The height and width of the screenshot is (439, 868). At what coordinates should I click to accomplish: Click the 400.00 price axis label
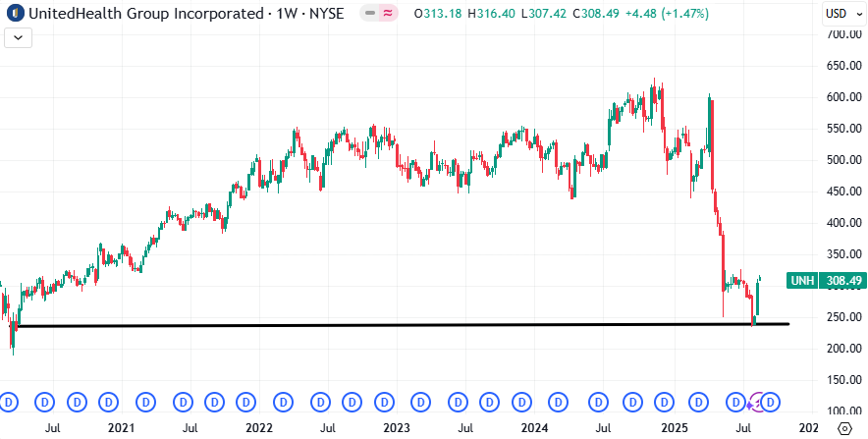(x=844, y=223)
